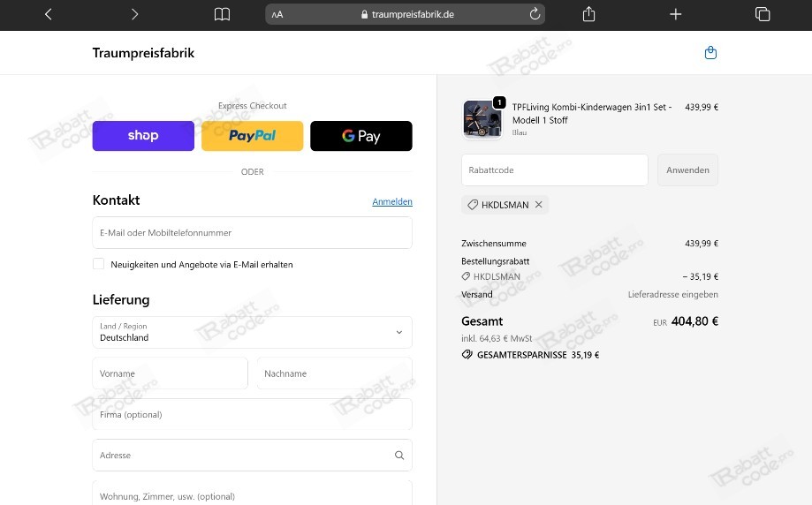Click the address search magnifier icon
812x505 pixels.
pos(399,456)
